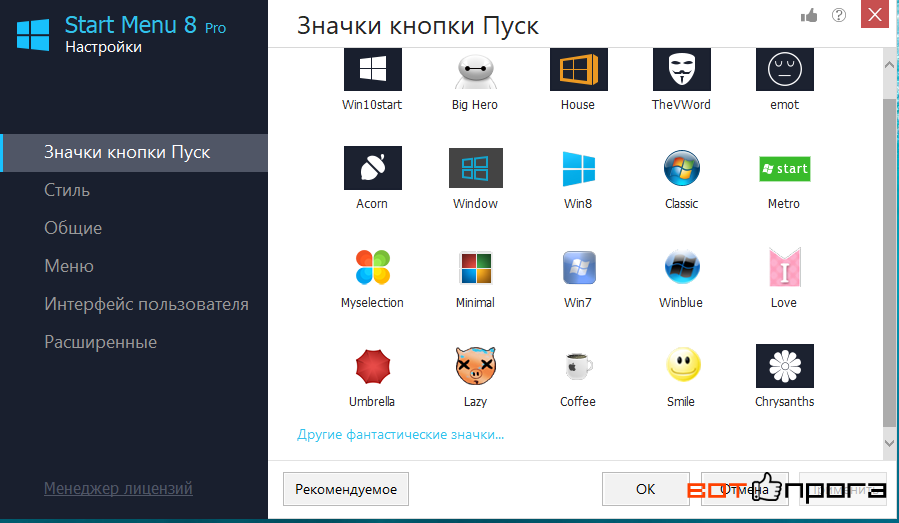Viewport: 899px width, 523px height.
Task: Cancel with the Отмена button
Action: (744, 489)
